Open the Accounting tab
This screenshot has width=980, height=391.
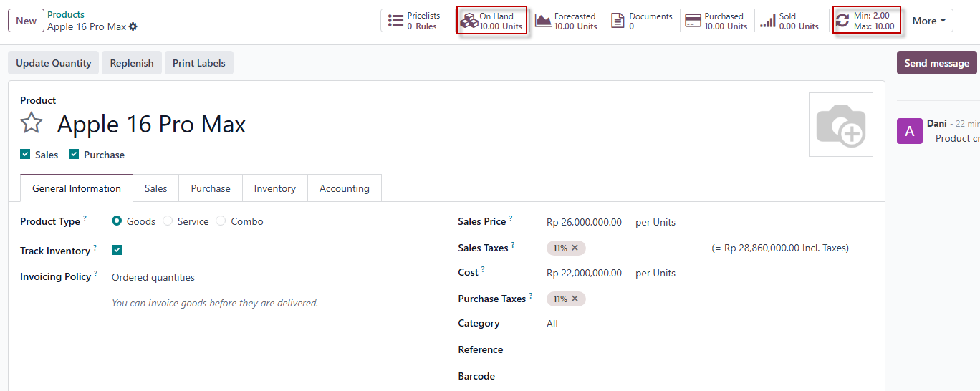(345, 188)
